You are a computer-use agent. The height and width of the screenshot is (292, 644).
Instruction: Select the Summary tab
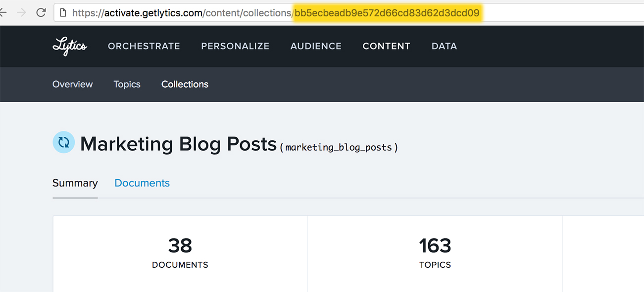click(75, 183)
